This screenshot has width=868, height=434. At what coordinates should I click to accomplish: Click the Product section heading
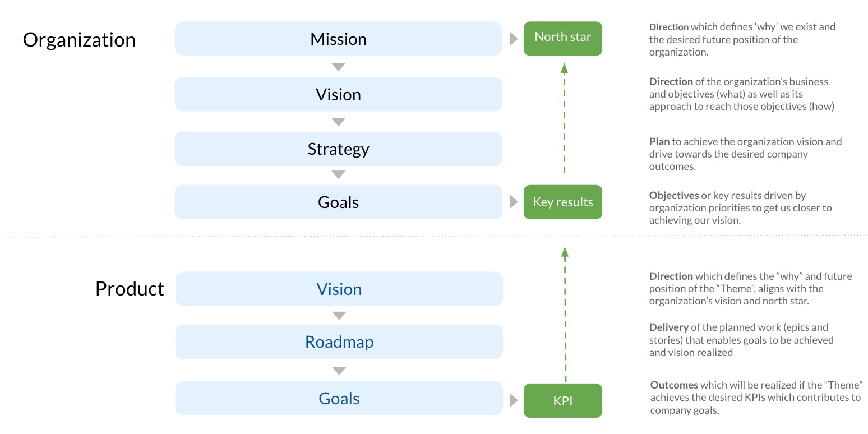130,288
